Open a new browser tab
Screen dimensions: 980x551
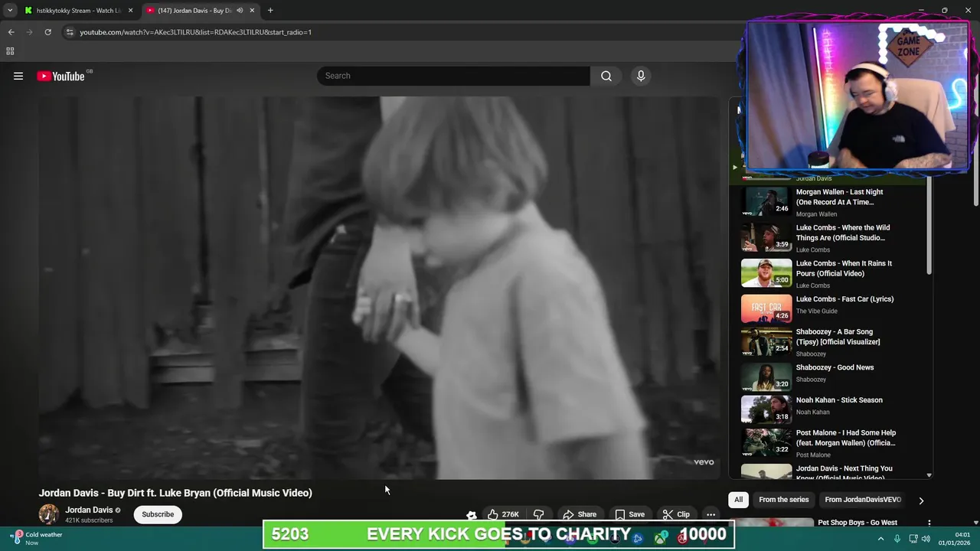click(x=270, y=11)
